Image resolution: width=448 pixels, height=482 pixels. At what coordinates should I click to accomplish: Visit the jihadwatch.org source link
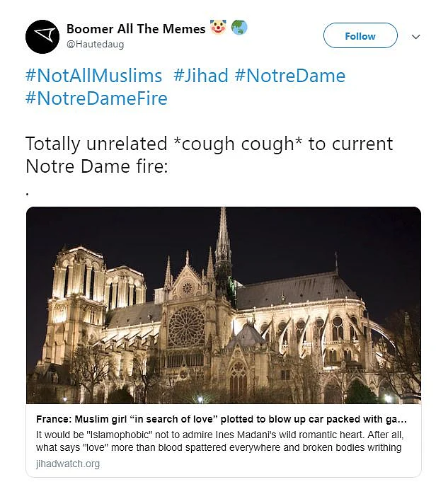pos(67,464)
